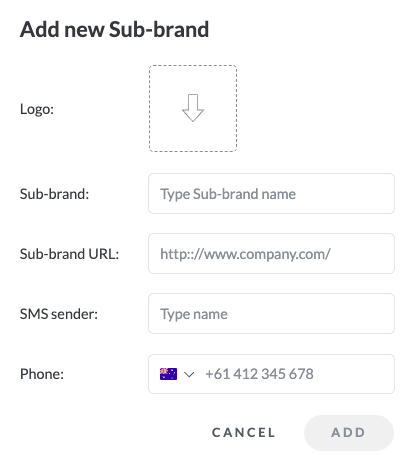Click the "Phone:" label
This screenshot has width=415, height=458.
(x=42, y=374)
